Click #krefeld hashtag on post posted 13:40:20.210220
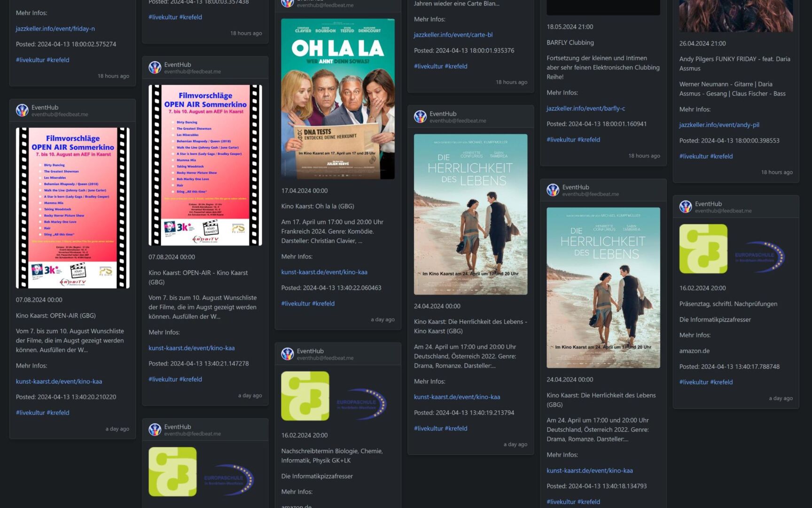The height and width of the screenshot is (508, 812). coord(58,413)
